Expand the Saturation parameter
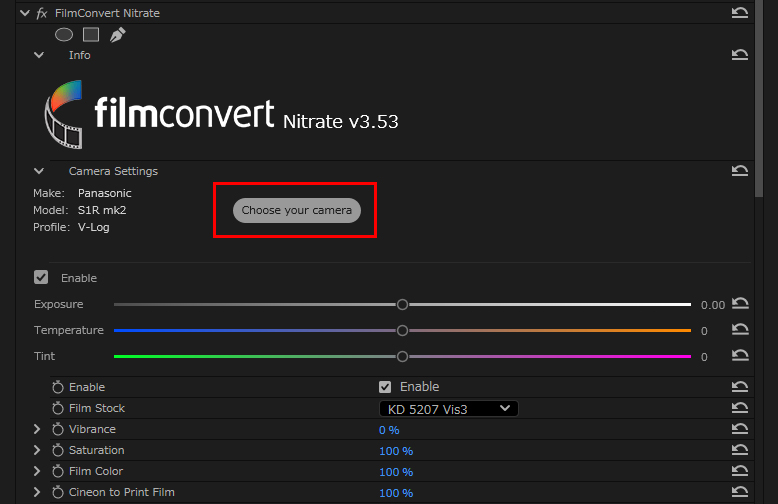778x504 pixels. pos(37,450)
